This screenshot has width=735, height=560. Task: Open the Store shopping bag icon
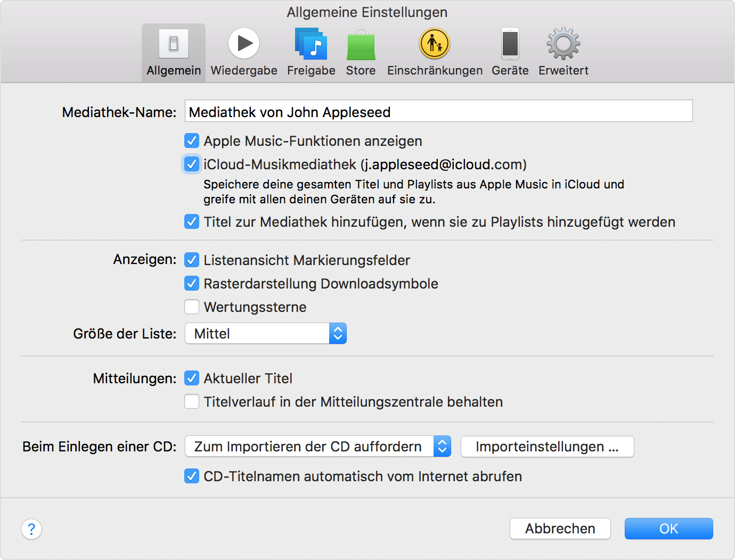coord(361,44)
